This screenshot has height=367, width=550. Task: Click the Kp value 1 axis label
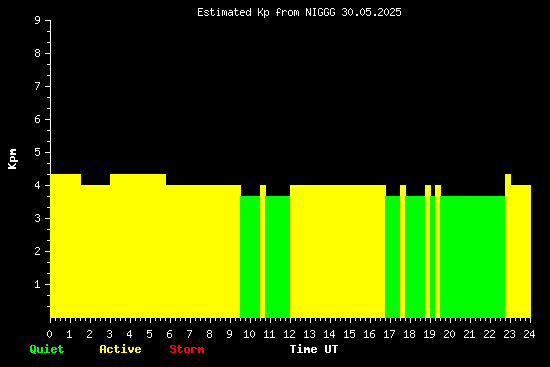(38, 284)
